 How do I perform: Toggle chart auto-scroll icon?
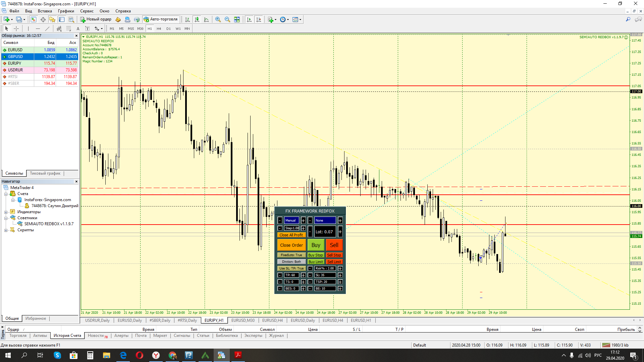249,19
